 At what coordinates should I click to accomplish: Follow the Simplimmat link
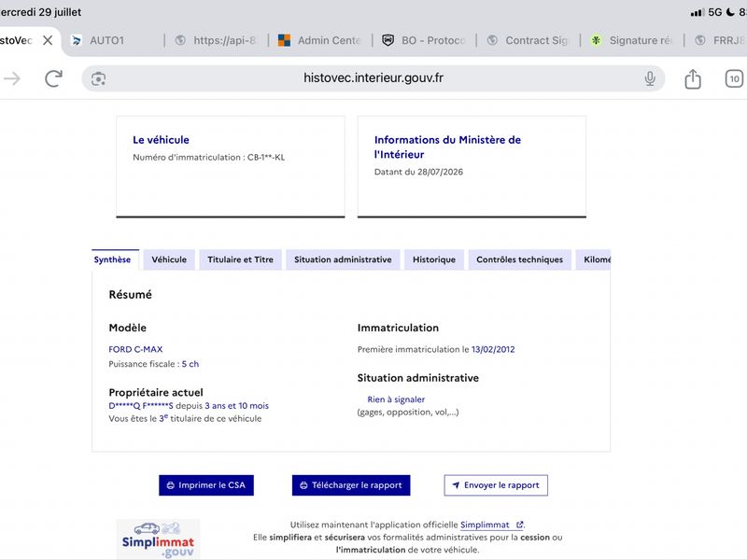coord(491,525)
